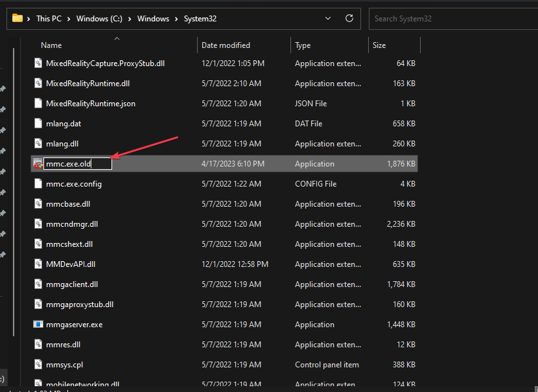The height and width of the screenshot is (392, 538).
Task: Click the 64 KB size cell
Action: [406, 63]
